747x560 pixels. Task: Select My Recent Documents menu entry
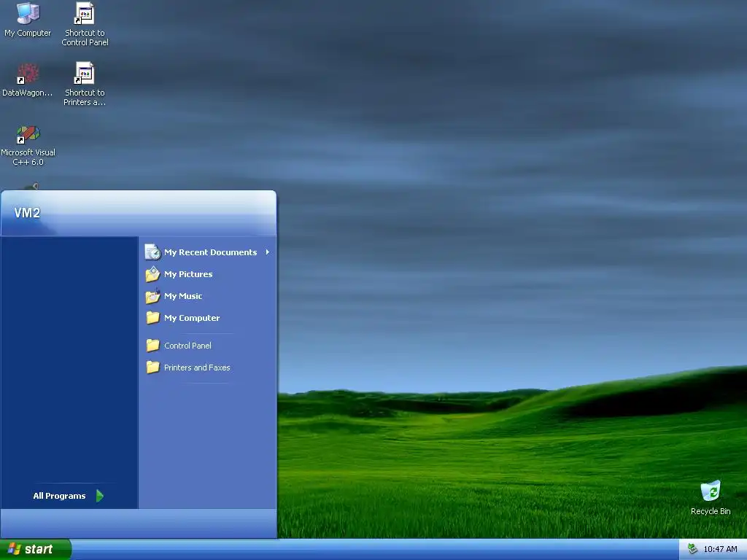click(208, 252)
